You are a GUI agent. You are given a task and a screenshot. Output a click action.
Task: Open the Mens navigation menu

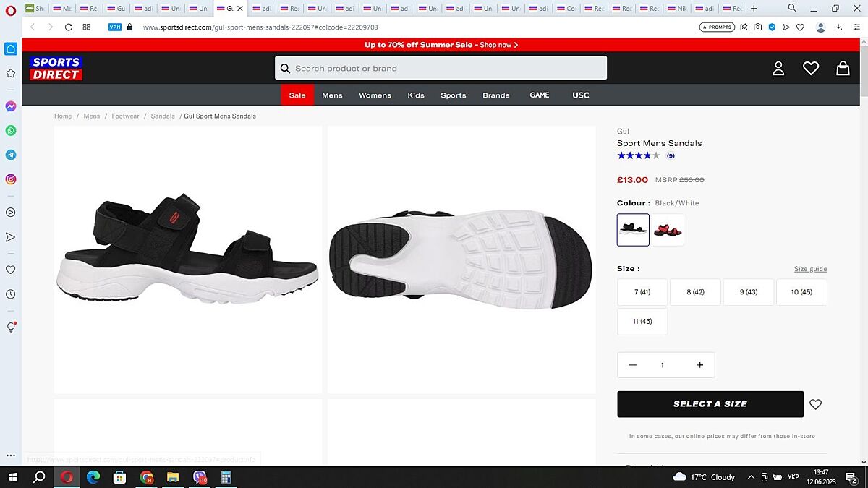tap(332, 95)
